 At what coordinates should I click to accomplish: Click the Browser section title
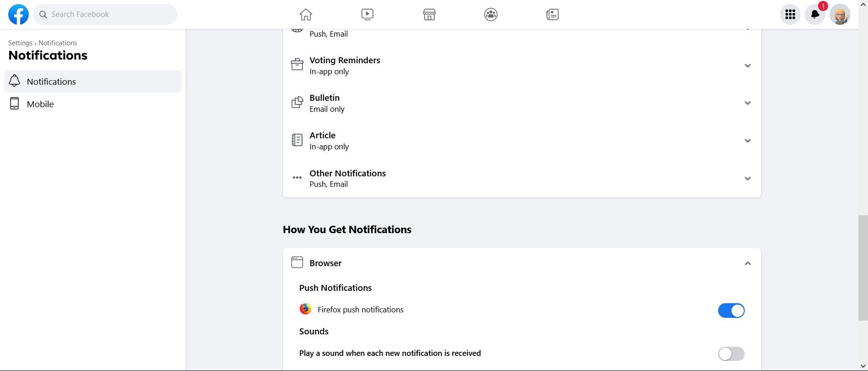(325, 263)
